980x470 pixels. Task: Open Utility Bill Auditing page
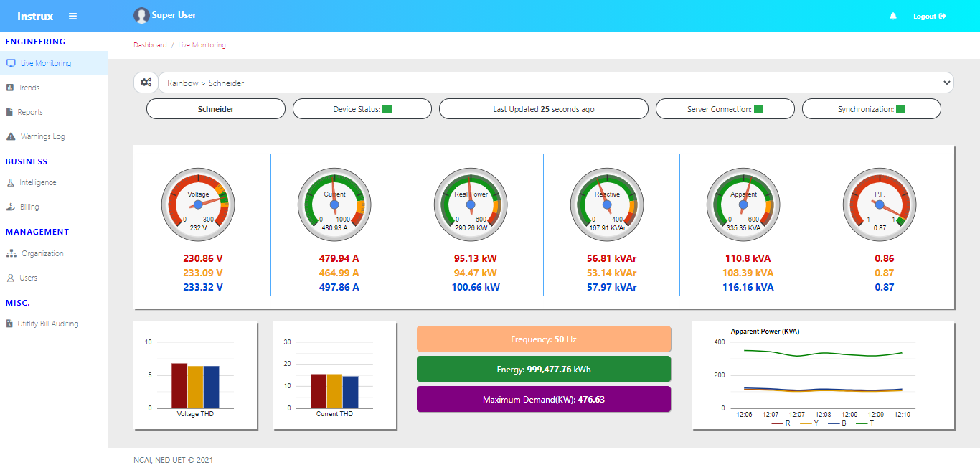pos(48,324)
